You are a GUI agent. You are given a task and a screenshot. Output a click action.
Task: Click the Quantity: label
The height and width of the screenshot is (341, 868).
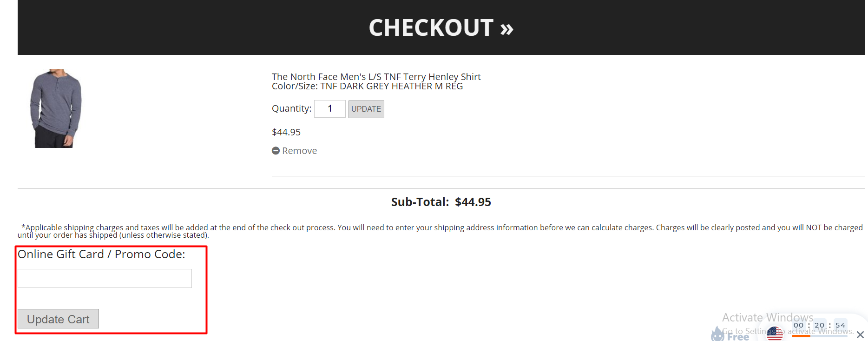(x=291, y=108)
